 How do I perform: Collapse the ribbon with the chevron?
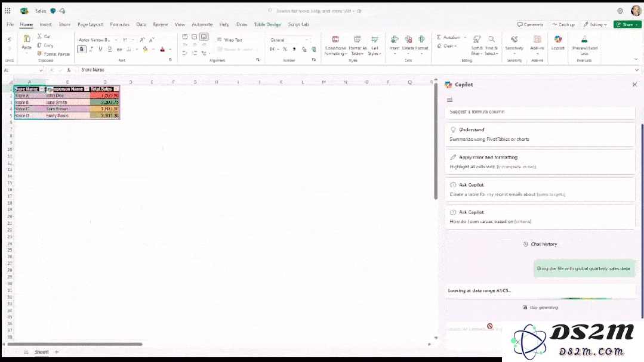click(x=636, y=60)
